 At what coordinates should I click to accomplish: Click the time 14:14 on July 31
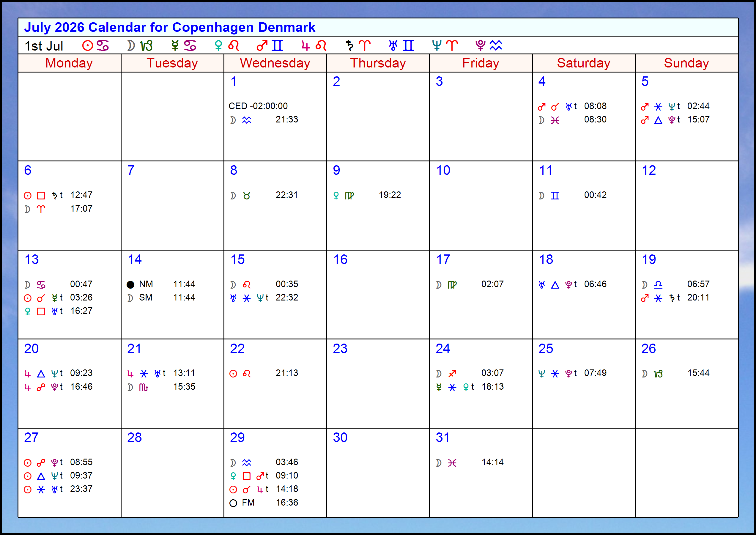(x=492, y=462)
